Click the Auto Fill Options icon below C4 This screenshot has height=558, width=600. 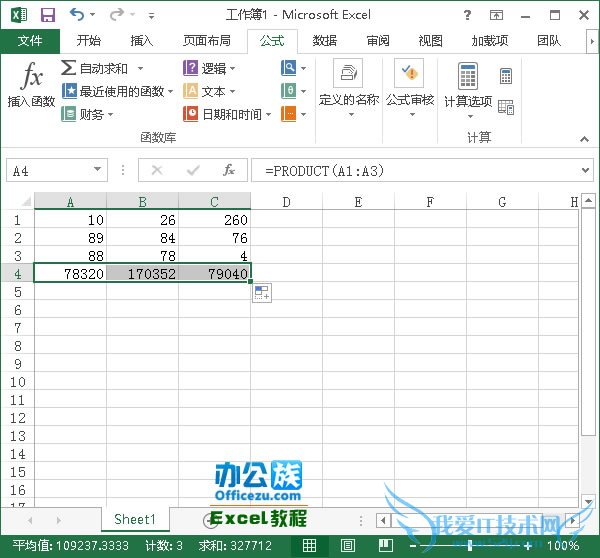[262, 292]
